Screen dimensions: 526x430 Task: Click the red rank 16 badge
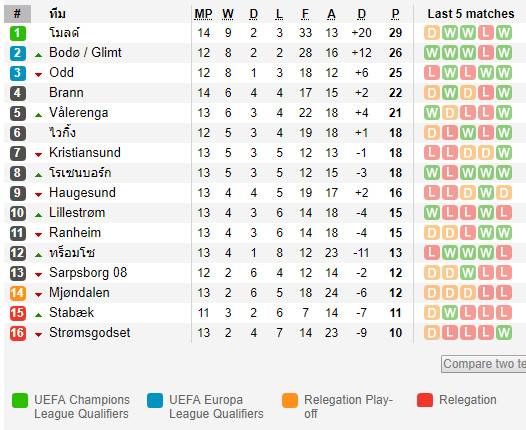point(18,333)
